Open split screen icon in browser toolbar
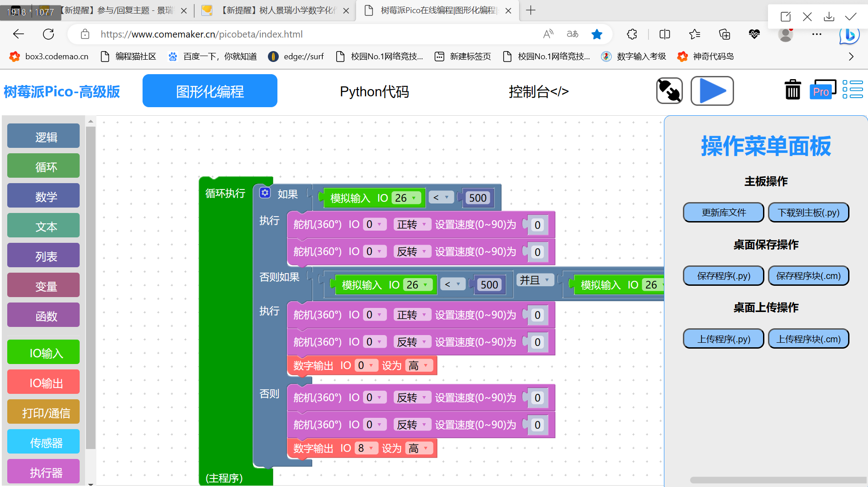Screen dimensions: 868x487 pyautogui.click(x=665, y=34)
